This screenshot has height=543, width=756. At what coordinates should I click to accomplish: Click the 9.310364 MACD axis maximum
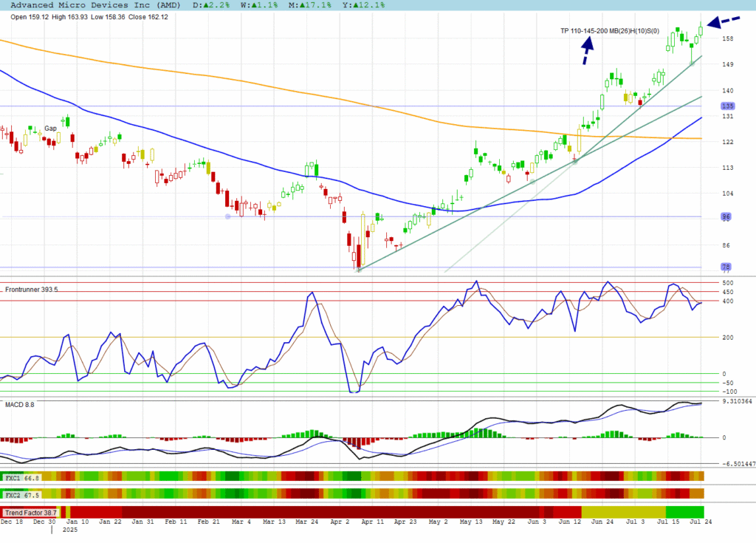(738, 402)
